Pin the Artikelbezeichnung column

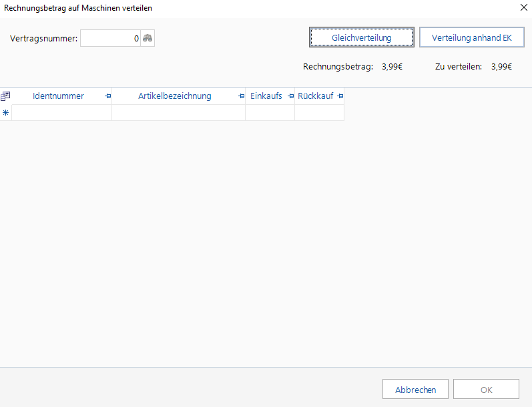pos(241,96)
